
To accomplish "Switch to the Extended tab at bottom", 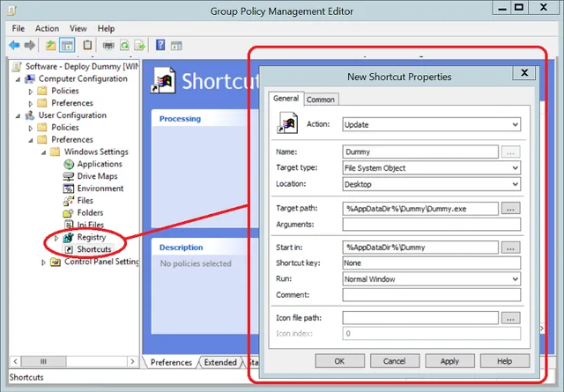I will coord(220,362).
